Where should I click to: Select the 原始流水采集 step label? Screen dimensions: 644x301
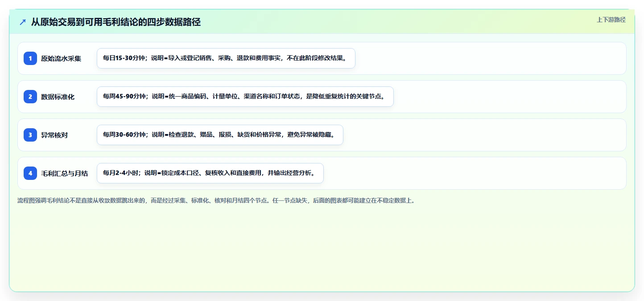pyautogui.click(x=61, y=58)
